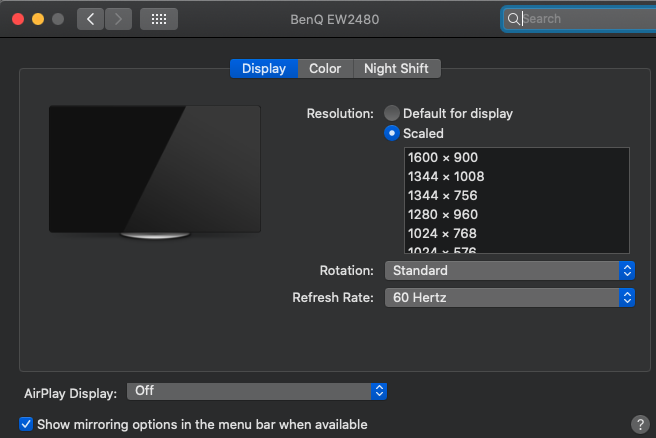Open the Rotation dropdown set to Standard
The height and width of the screenshot is (438, 656).
(x=510, y=271)
